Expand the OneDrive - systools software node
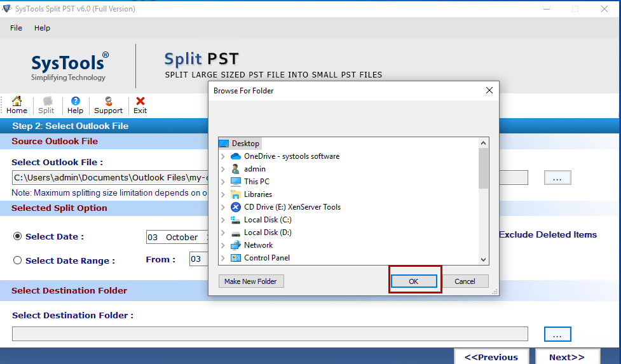621x364 pixels. (x=223, y=156)
